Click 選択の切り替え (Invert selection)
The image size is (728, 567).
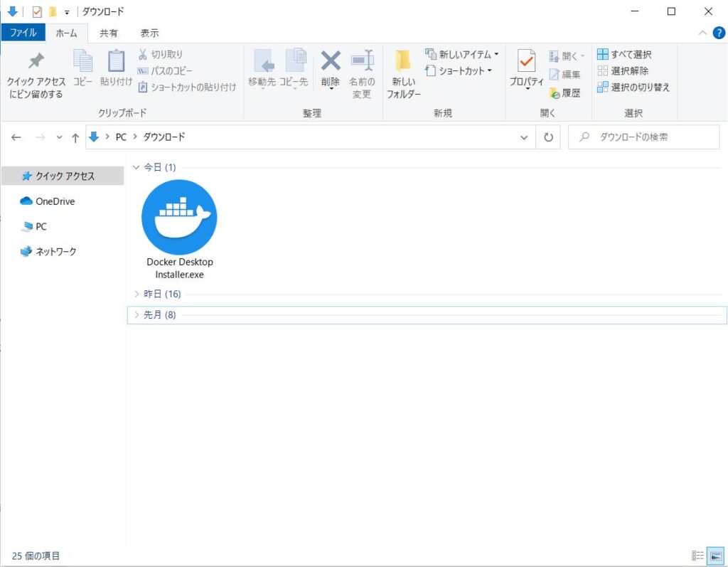click(x=633, y=87)
